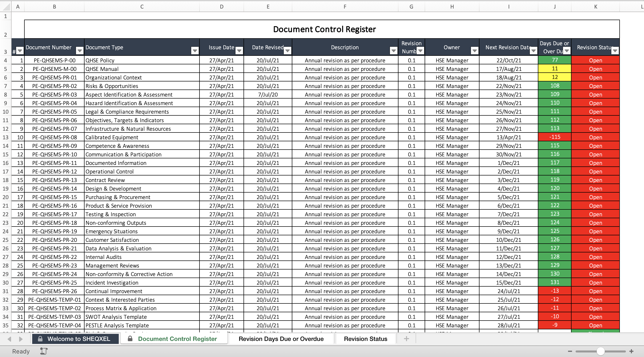644x357 pixels.
Task: Select column J header
Action: pos(555,7)
